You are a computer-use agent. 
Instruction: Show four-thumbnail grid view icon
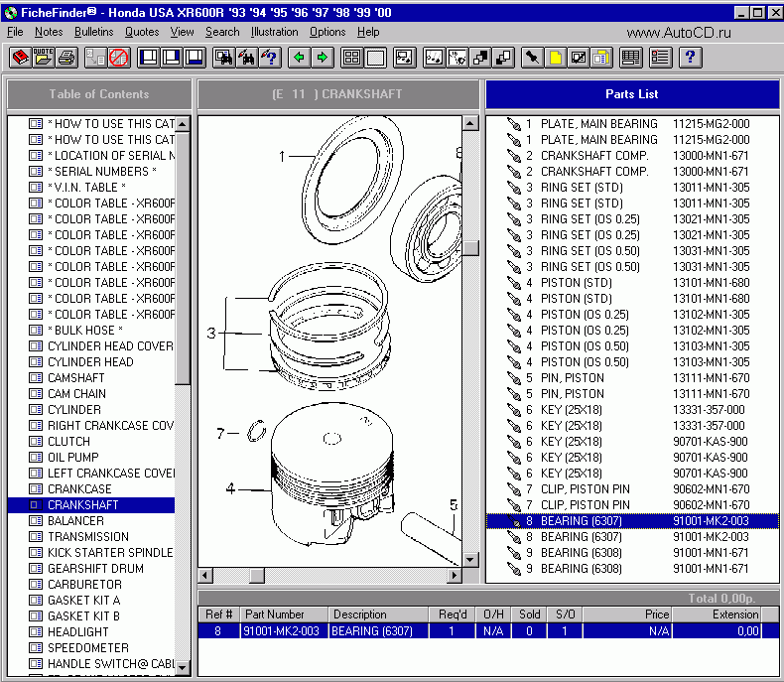[x=351, y=58]
